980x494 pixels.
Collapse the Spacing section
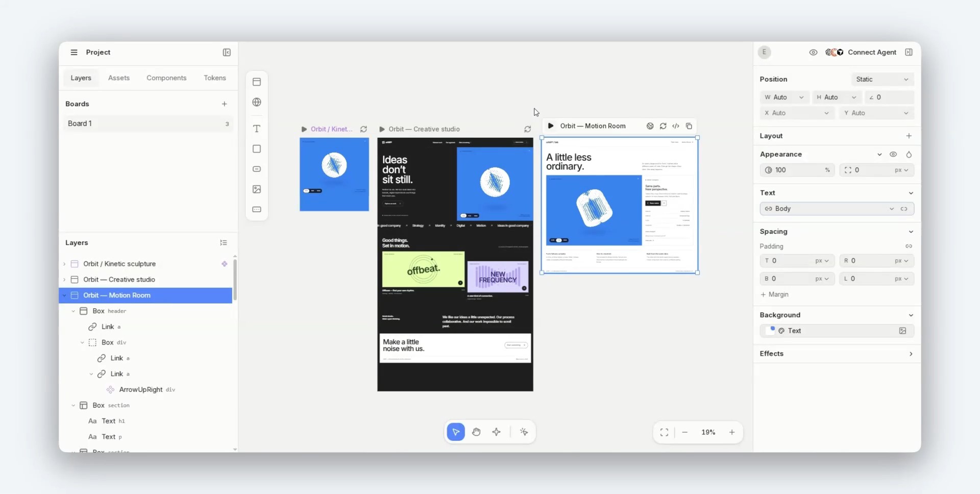pyautogui.click(x=911, y=232)
